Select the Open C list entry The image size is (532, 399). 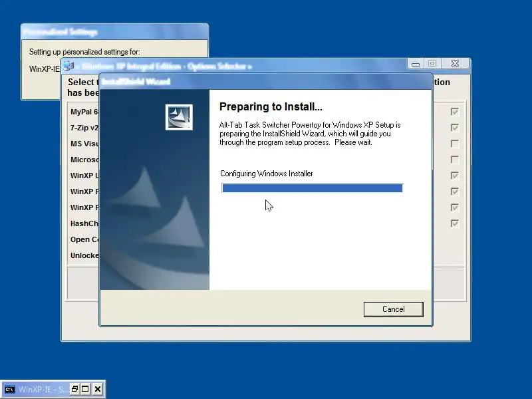point(84,239)
